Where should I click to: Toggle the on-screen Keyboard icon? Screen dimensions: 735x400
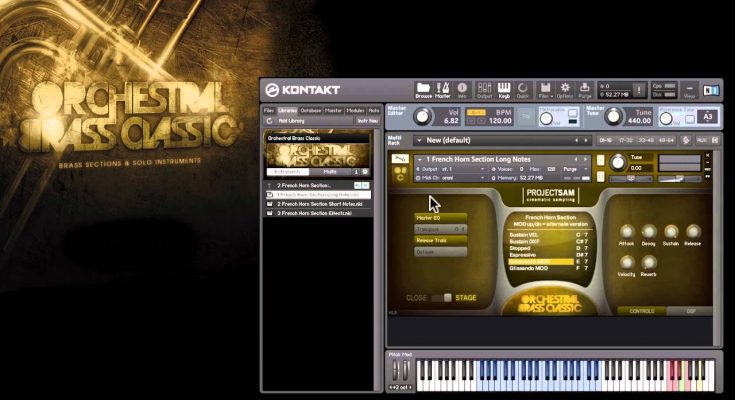(x=504, y=90)
